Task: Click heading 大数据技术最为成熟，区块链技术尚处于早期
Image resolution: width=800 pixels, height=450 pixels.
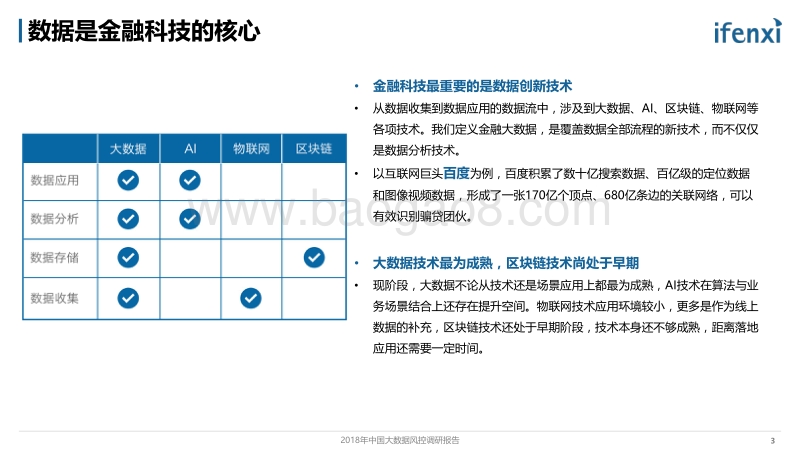Action: tap(506, 263)
